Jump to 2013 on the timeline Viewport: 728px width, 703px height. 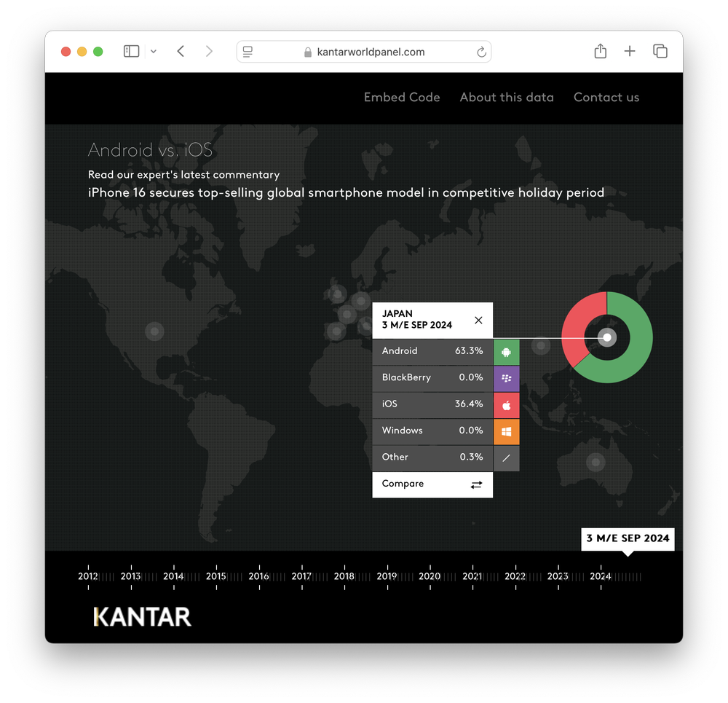(131, 576)
